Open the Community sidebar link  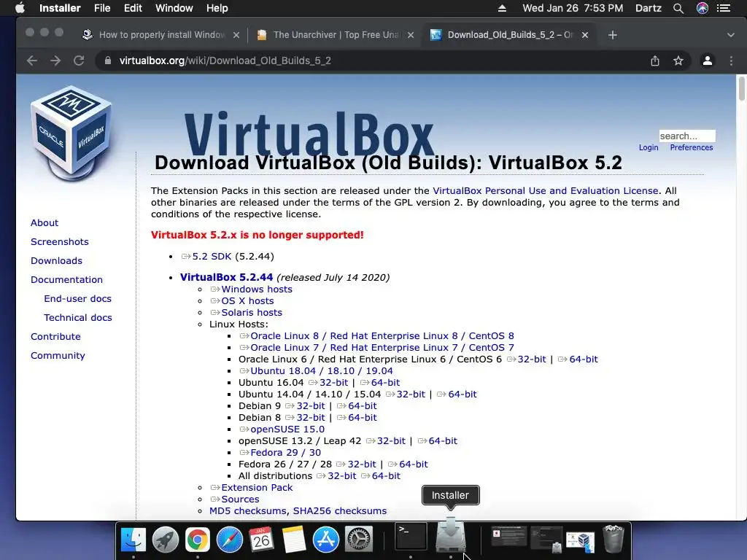pyautogui.click(x=58, y=356)
